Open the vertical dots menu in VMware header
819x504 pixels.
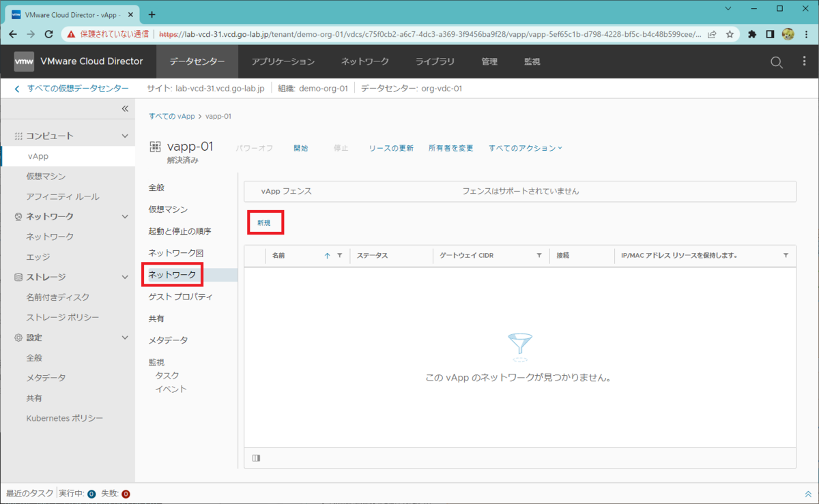tap(804, 61)
